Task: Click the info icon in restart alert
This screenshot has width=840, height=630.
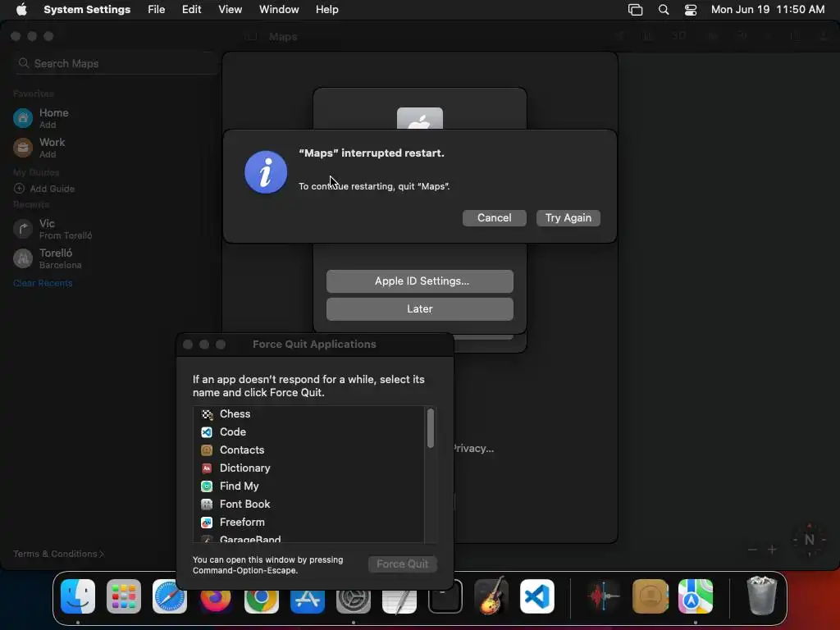Action: pos(266,172)
